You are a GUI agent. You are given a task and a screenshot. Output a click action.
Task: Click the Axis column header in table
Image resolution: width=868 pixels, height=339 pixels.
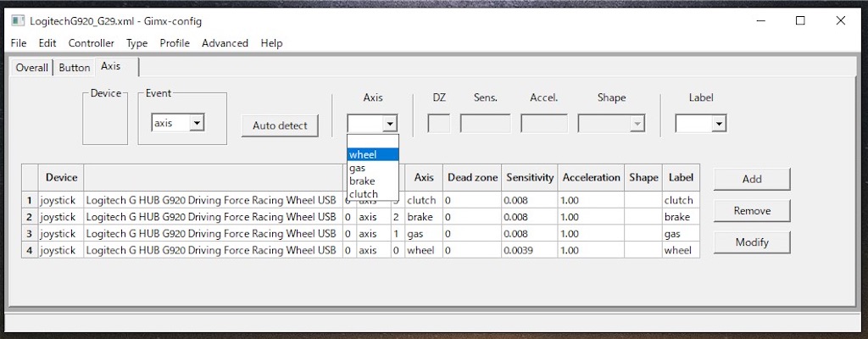tap(424, 177)
